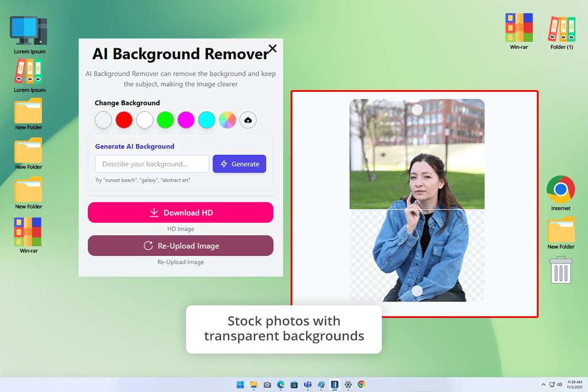This screenshot has height=392, width=588.
Task: Open the computer monitor Lorem Ipsum desktop icon
Action: tap(29, 35)
